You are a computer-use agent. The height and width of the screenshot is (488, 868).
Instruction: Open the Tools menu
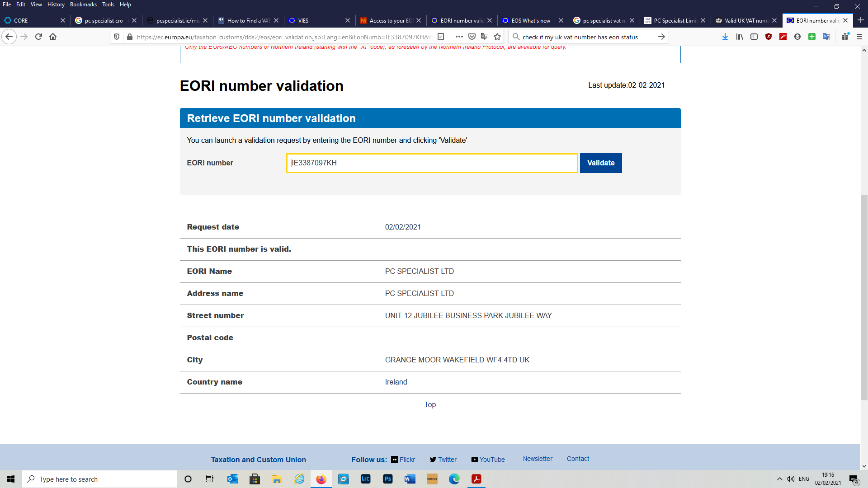pos(108,5)
